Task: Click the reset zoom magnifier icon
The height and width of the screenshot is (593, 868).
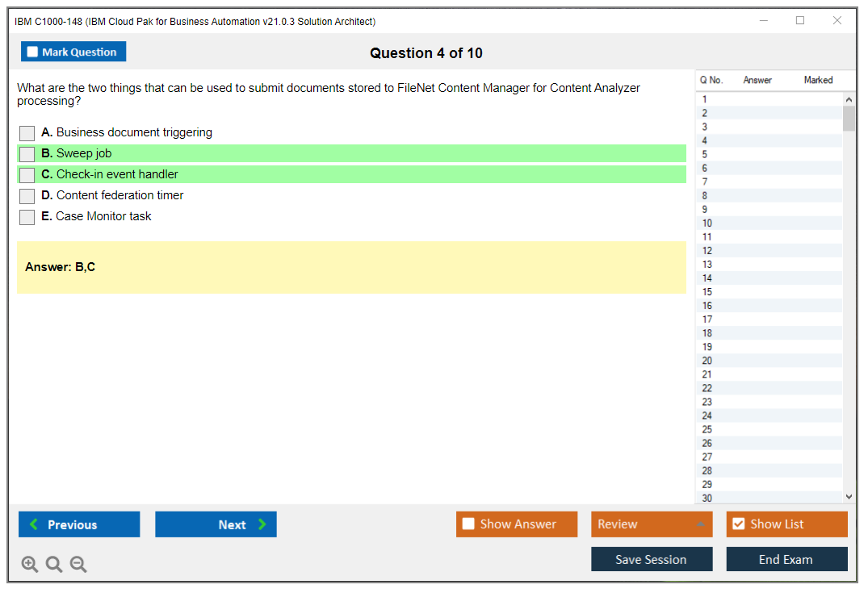Action: point(54,565)
